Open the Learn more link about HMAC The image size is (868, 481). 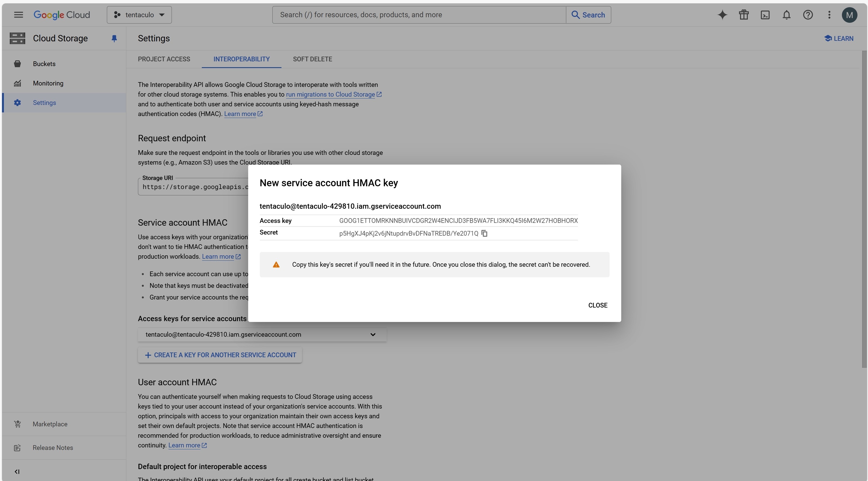[243, 114]
